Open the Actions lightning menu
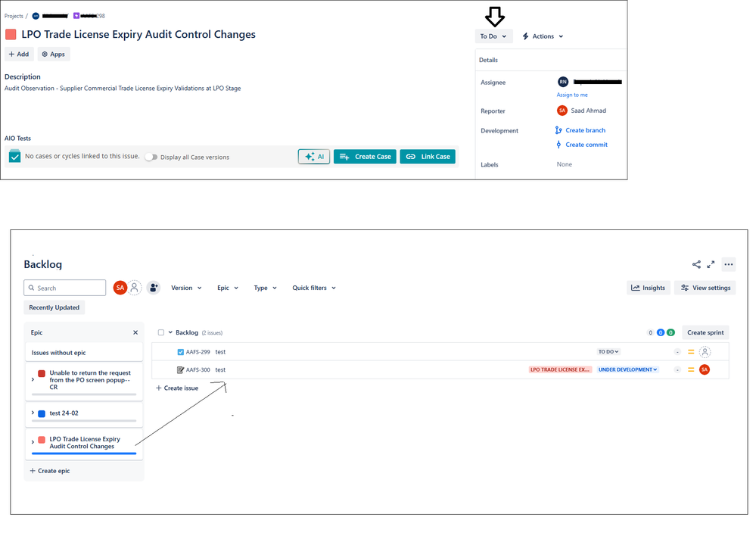The image size is (756, 536). tap(543, 36)
